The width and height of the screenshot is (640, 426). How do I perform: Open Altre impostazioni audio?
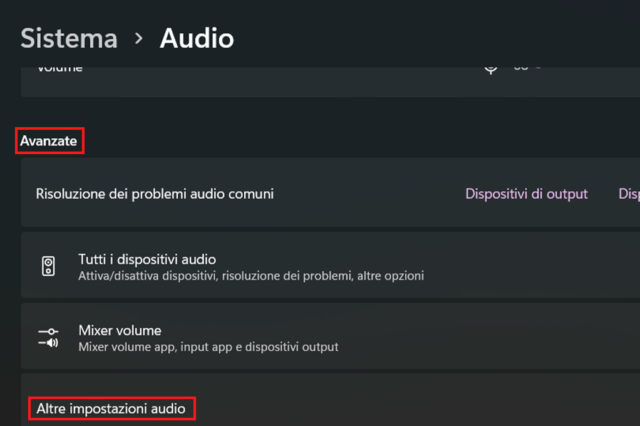point(110,408)
